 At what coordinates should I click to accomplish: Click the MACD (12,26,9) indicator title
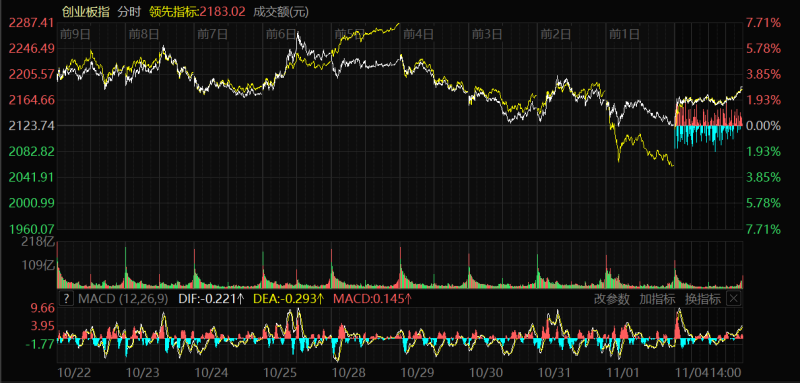click(123, 299)
